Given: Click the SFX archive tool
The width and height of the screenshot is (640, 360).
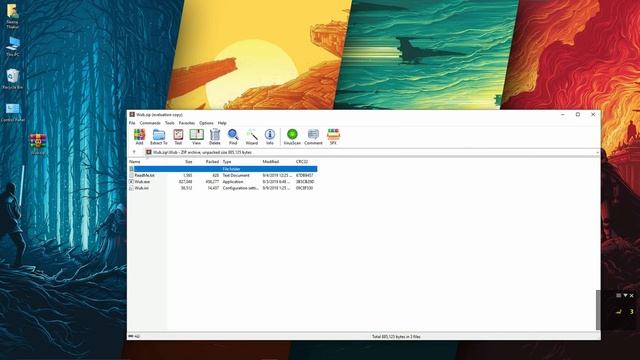Looking at the screenshot, I should [333, 137].
